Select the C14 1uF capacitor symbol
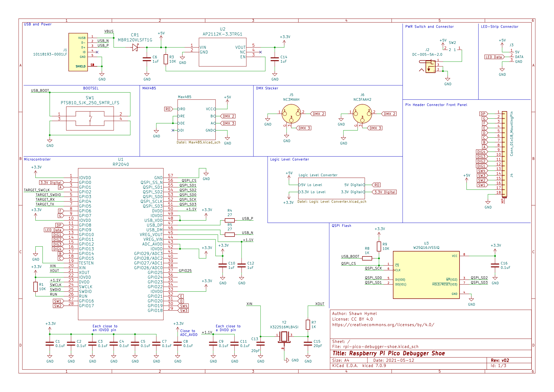 coord(275,59)
